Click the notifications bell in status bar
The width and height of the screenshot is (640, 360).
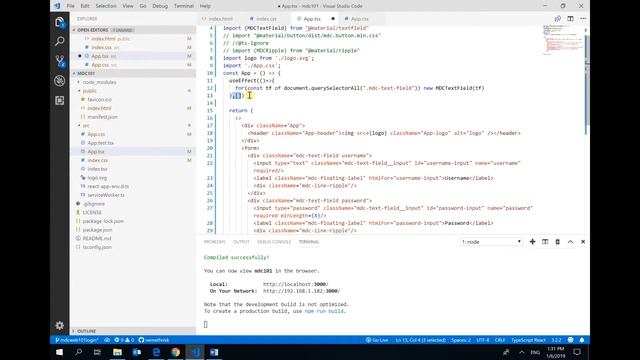(582, 340)
